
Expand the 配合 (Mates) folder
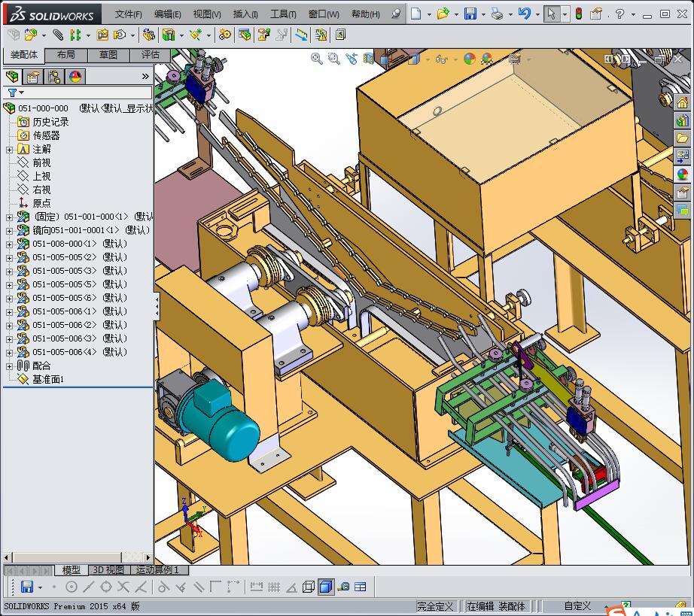pos(9,366)
